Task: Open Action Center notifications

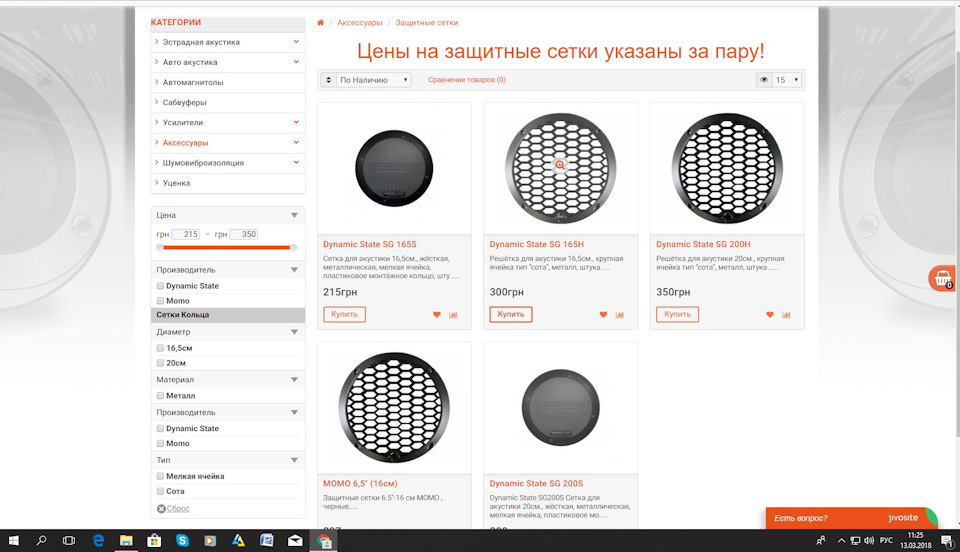Action: [947, 540]
